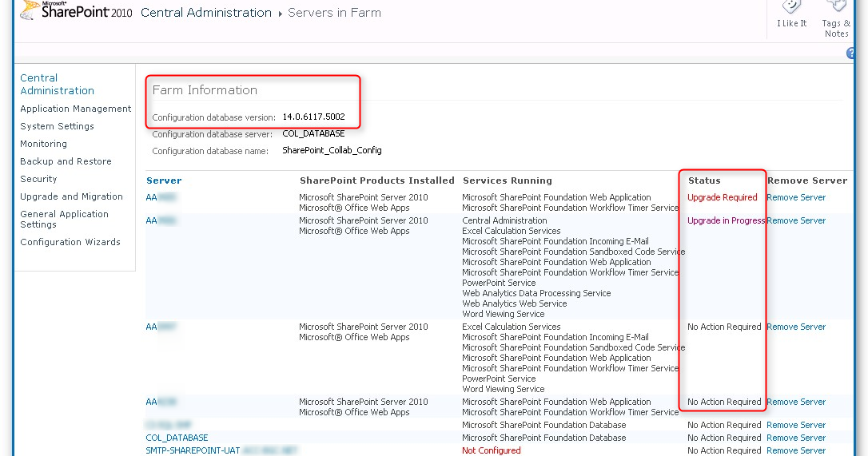This screenshot has width=868, height=456.
Task: Click Web Analytics Web Service entry
Action: (x=514, y=303)
